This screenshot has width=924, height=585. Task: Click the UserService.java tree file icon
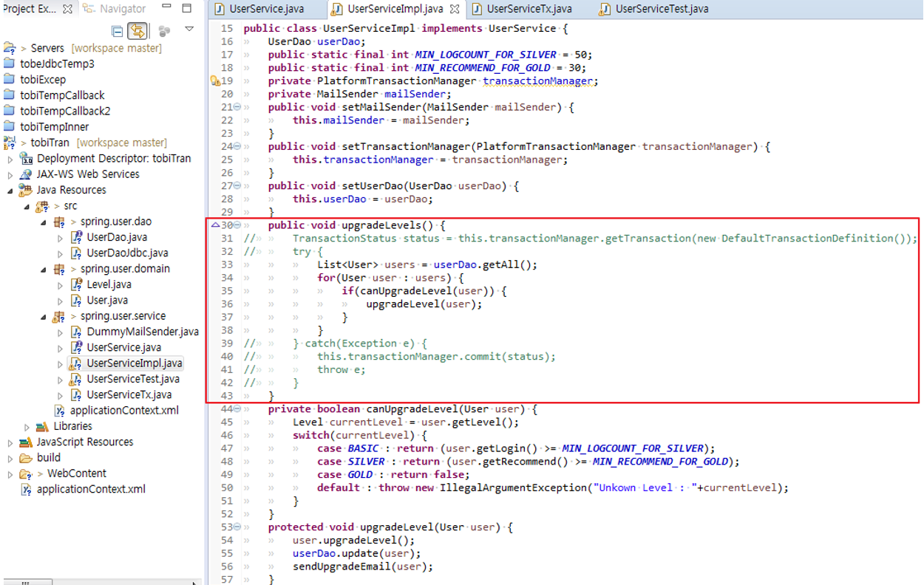click(x=76, y=347)
